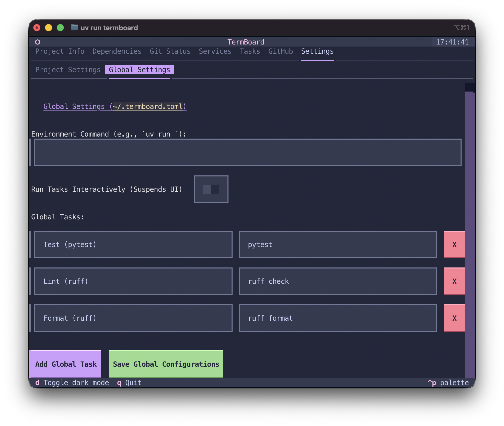
Task: Open the ^p palette command
Action: (x=448, y=383)
